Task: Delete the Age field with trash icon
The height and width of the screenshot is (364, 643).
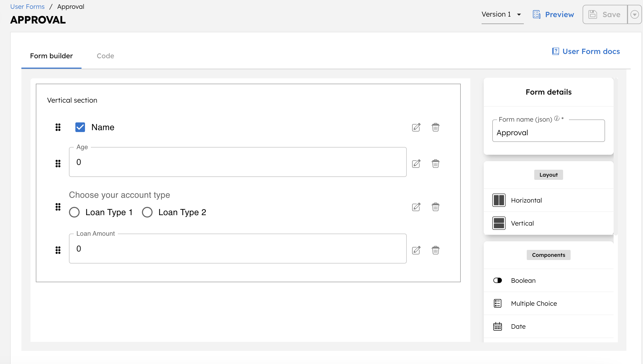Action: (x=436, y=163)
